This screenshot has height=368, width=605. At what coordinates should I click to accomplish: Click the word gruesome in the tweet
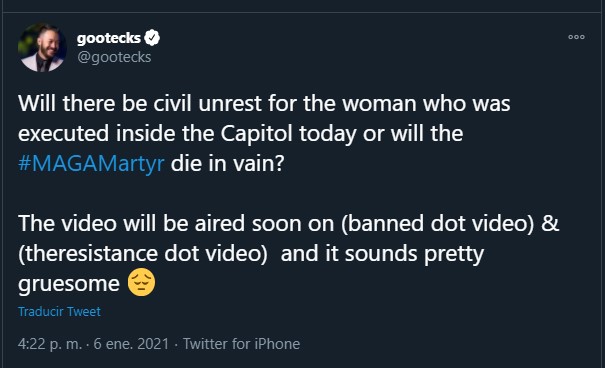[69, 285]
